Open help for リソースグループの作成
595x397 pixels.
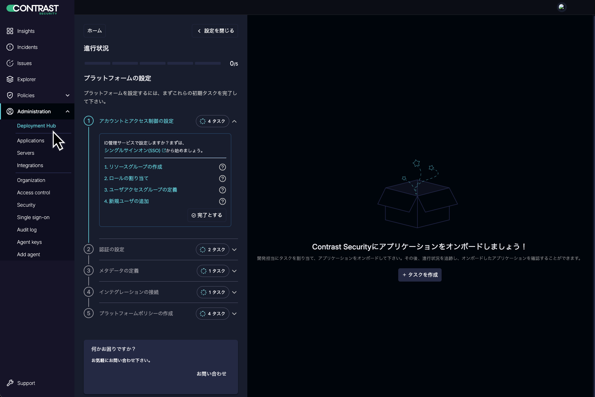click(x=222, y=167)
